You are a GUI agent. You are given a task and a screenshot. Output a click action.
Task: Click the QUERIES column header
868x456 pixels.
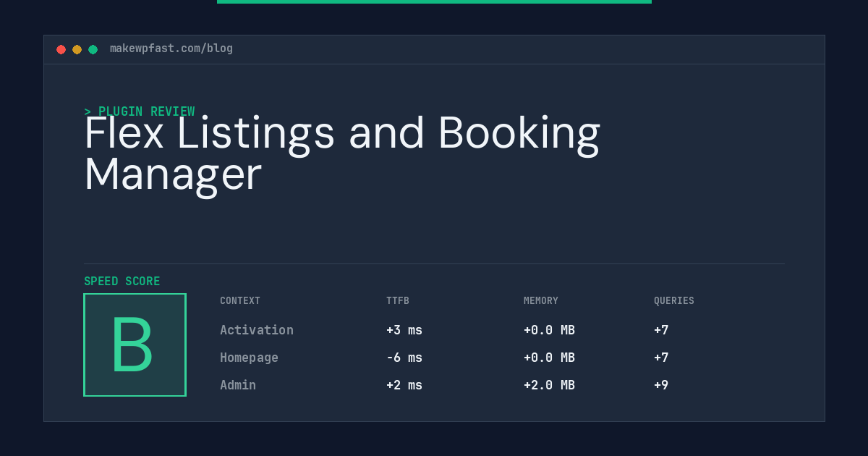click(674, 301)
